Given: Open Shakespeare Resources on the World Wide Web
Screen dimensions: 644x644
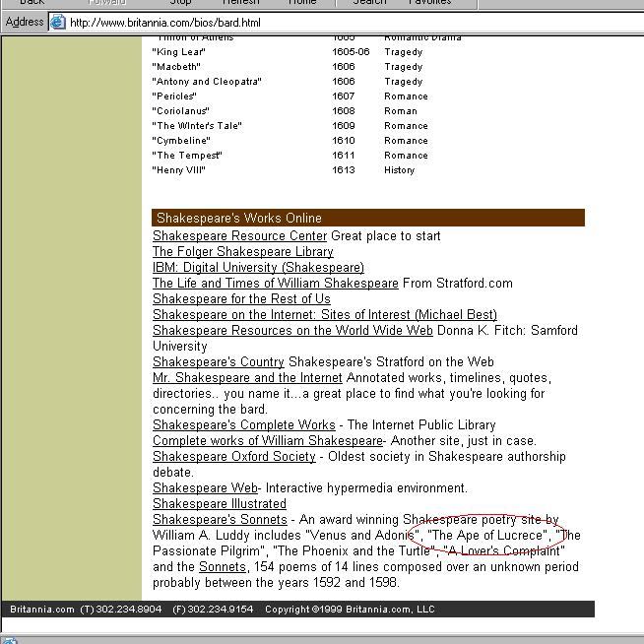Looking at the screenshot, I should click(292, 330).
